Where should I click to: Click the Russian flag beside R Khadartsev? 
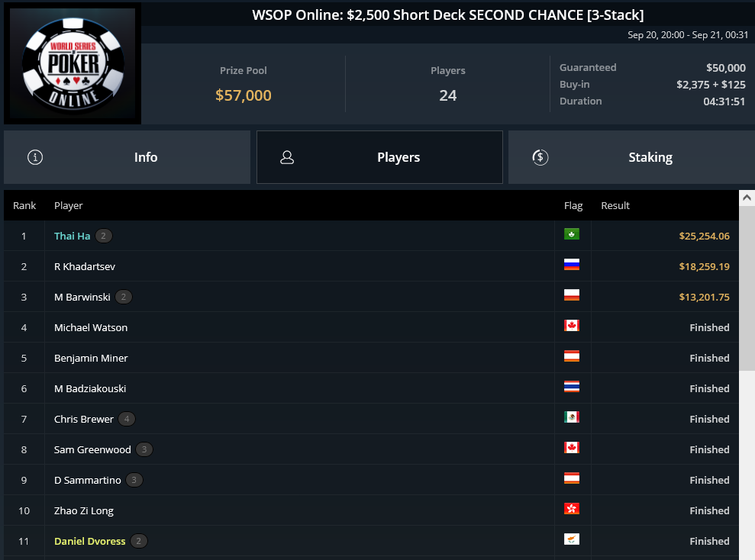pos(572,265)
